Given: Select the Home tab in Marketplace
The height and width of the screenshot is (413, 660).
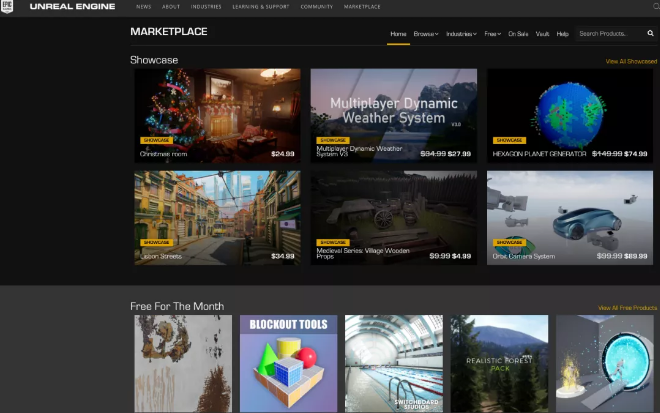Looking at the screenshot, I should (398, 34).
